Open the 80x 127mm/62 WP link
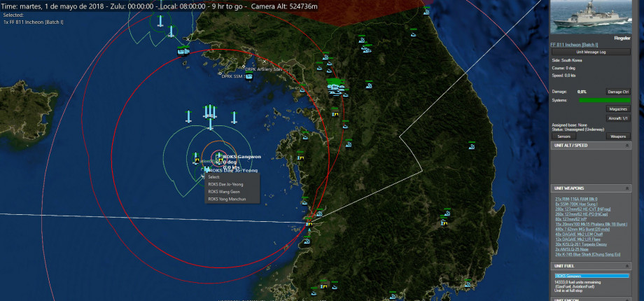The width and height of the screenshot is (644, 301). pos(570,219)
